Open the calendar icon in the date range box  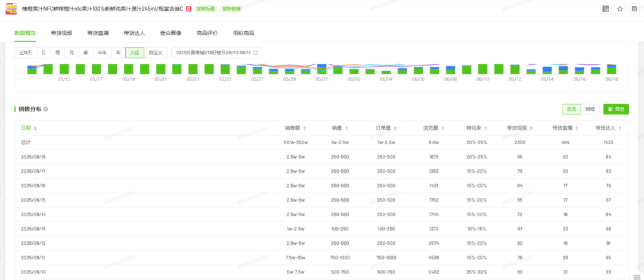coord(255,53)
